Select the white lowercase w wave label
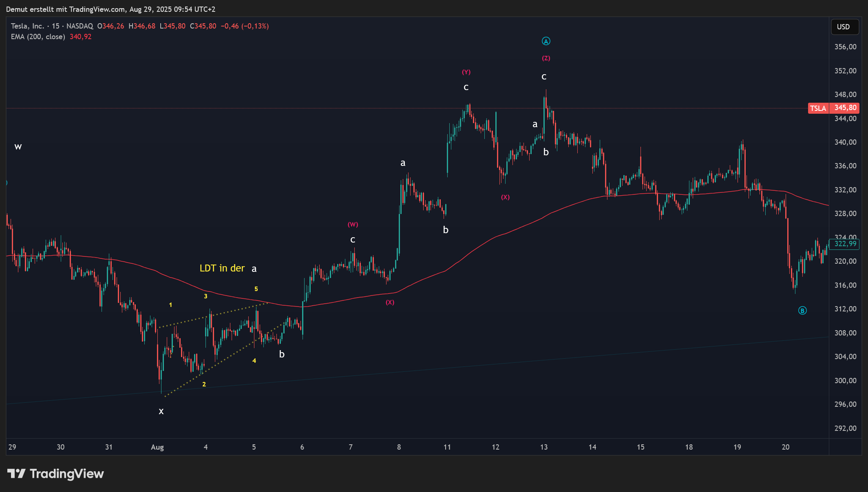868x492 pixels. coord(18,147)
